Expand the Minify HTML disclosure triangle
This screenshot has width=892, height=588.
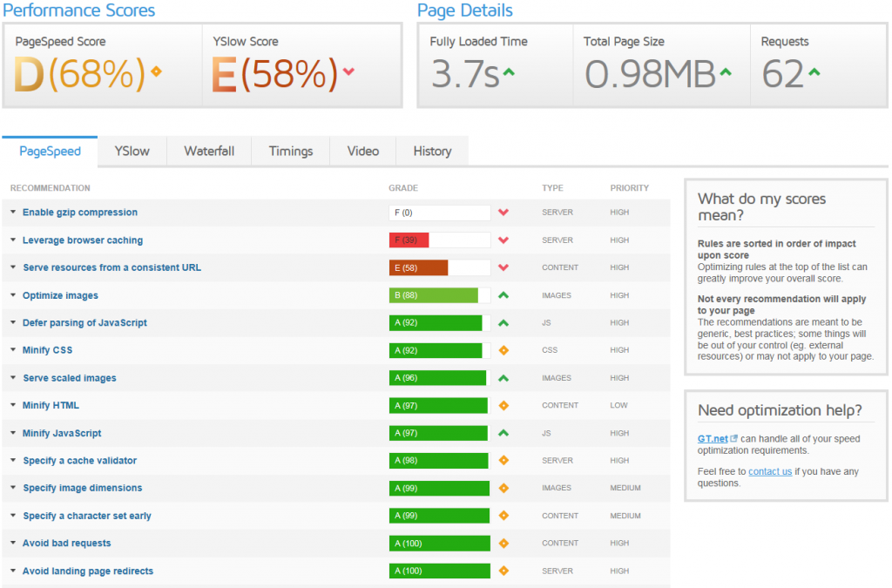tap(13, 405)
